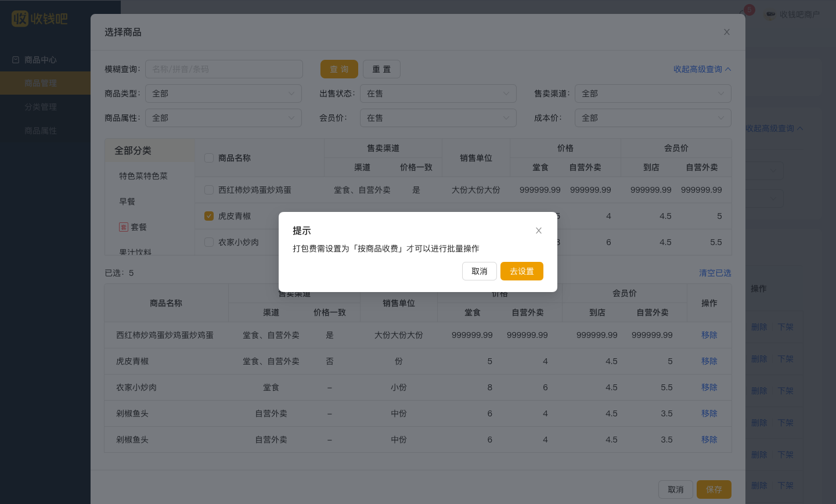The width and height of the screenshot is (836, 504).
Task: Click the 套餐 category icon in the list
Action: click(124, 227)
